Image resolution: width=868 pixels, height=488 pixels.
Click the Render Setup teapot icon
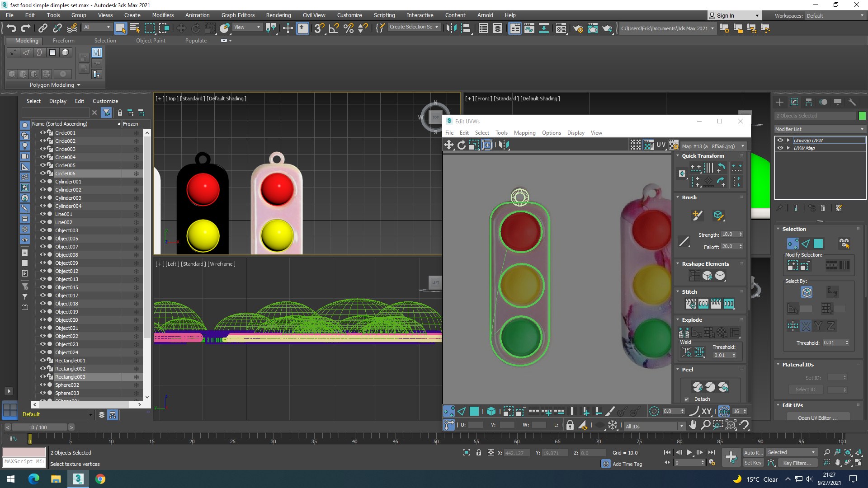578,28
